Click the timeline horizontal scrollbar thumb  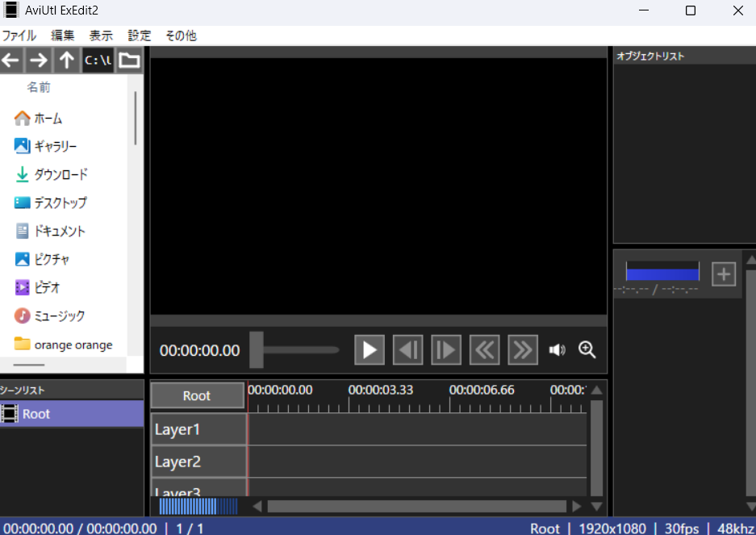click(x=416, y=506)
